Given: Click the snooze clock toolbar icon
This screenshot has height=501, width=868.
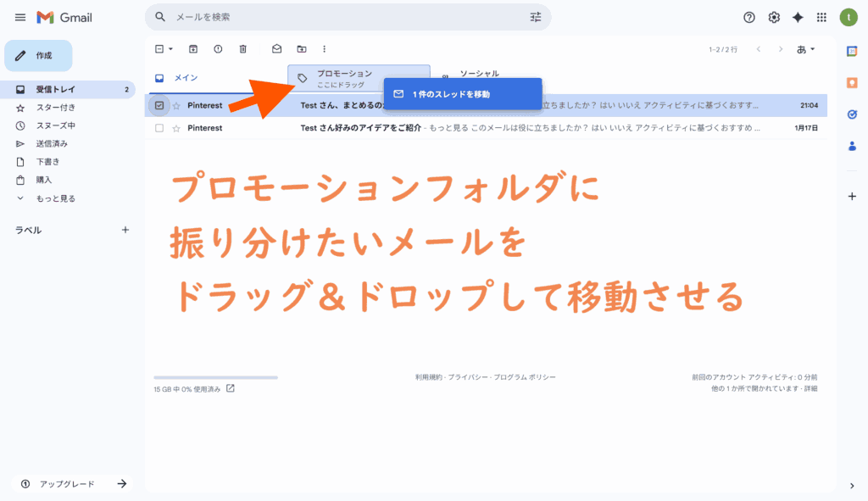Looking at the screenshot, I should [218, 49].
